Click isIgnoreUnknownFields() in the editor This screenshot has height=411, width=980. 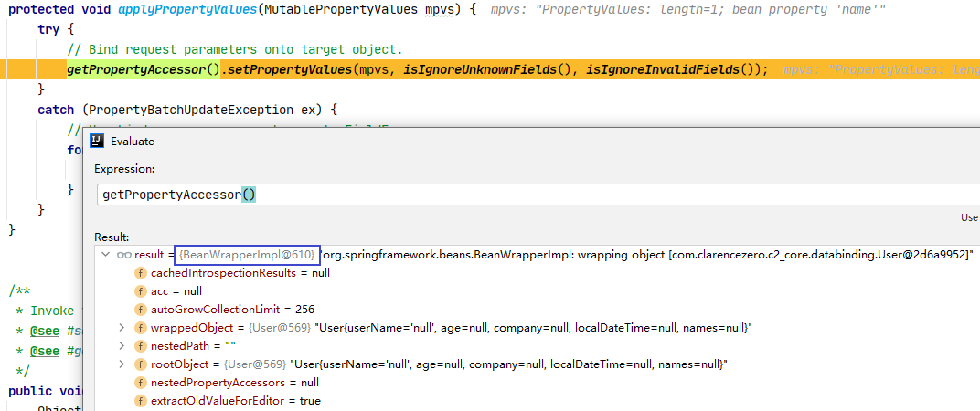pos(489,69)
